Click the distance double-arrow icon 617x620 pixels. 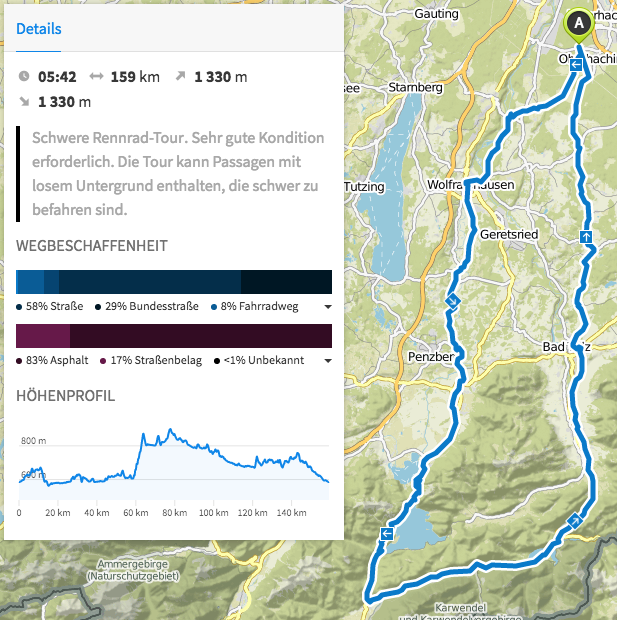coord(96,77)
